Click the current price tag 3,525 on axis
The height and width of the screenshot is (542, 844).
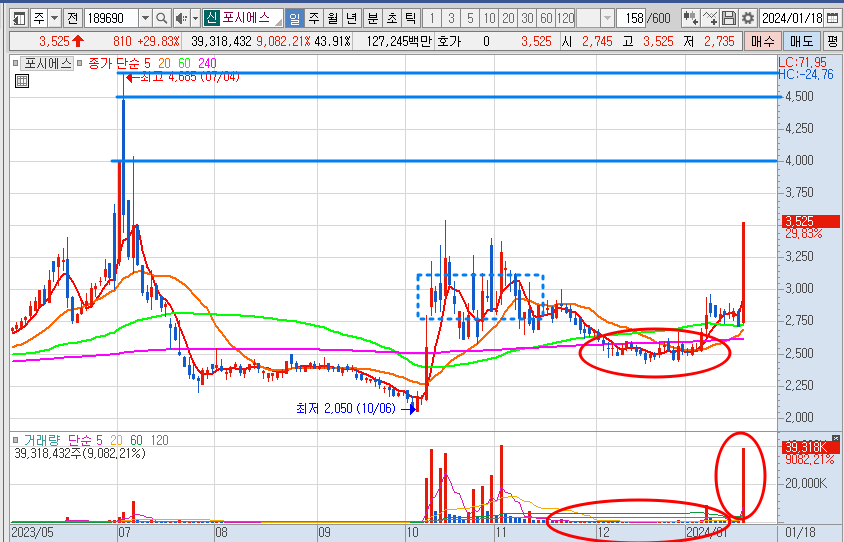tap(810, 221)
